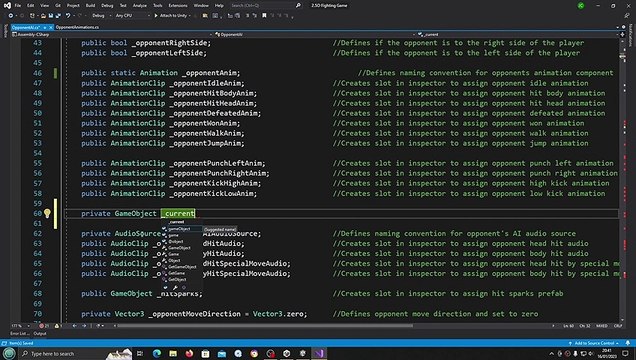Click the Visual Studio taskbar icon
636x360 pixels.
pos(319,354)
